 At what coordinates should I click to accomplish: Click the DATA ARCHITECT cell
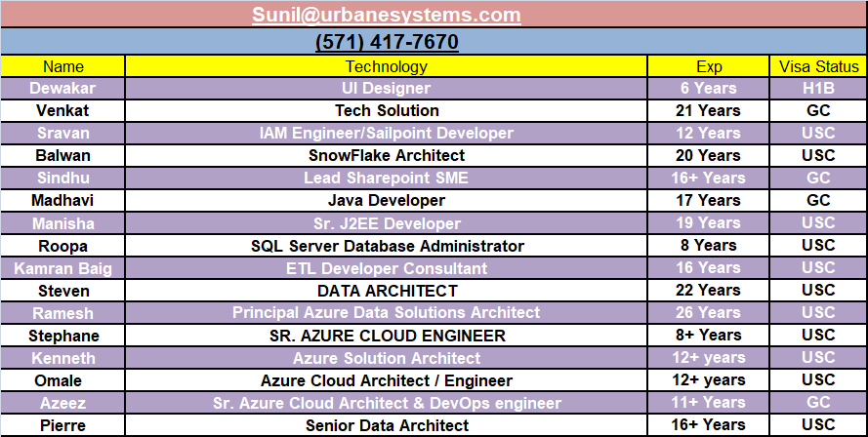[387, 291]
